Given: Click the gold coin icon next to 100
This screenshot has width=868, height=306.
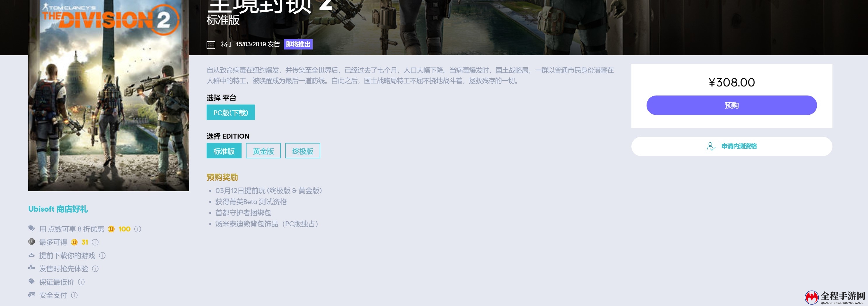Looking at the screenshot, I should [x=111, y=229].
